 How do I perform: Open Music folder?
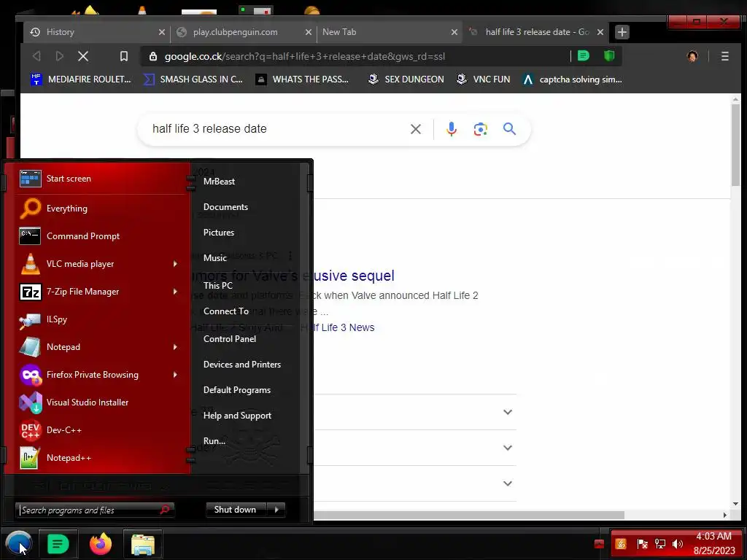215,258
